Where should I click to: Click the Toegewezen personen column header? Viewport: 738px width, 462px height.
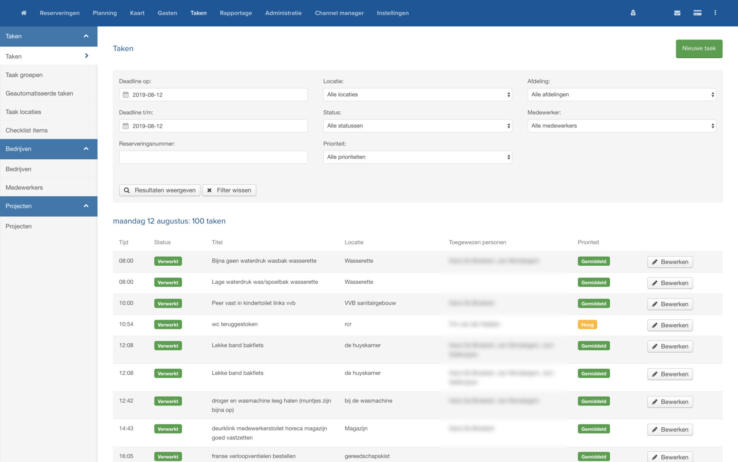[x=477, y=242]
